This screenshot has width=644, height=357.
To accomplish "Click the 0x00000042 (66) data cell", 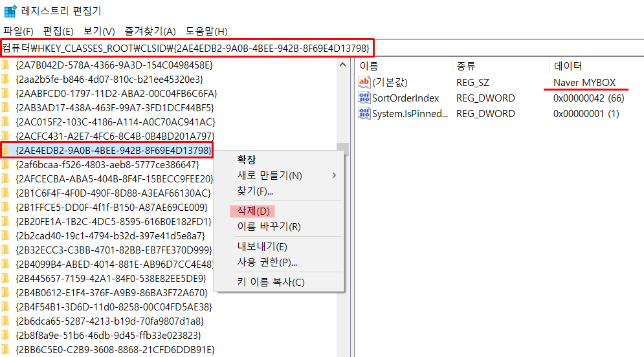I will (x=588, y=98).
